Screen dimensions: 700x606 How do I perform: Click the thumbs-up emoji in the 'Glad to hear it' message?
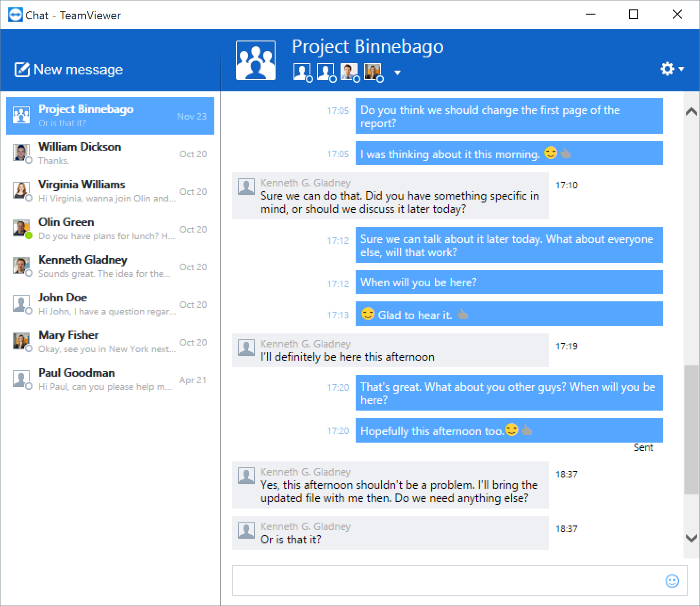(463, 314)
